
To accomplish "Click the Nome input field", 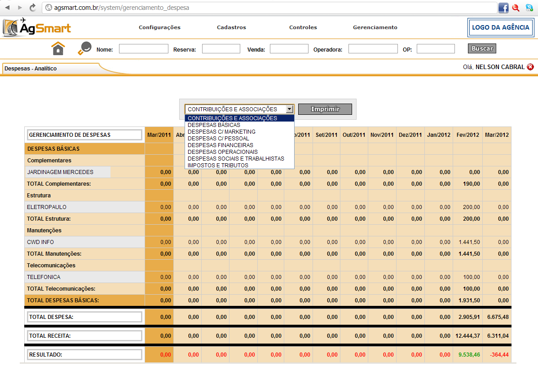I will point(143,48).
